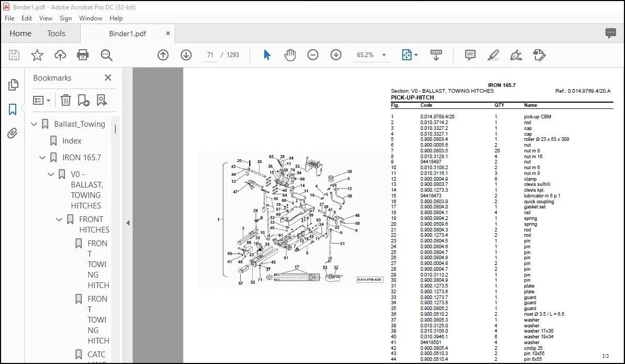
Task: Zoom out with the minus button
Action: click(x=313, y=55)
